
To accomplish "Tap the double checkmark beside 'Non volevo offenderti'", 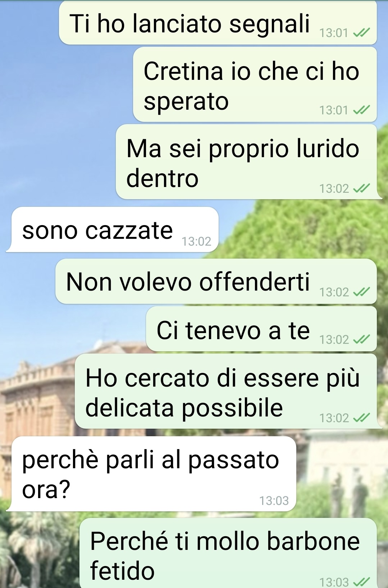I will point(361,292).
